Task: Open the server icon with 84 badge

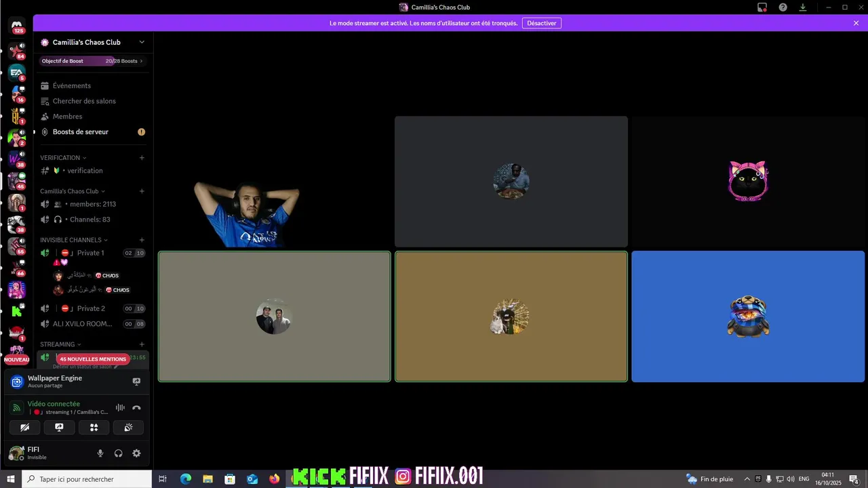Action: [x=16, y=51]
